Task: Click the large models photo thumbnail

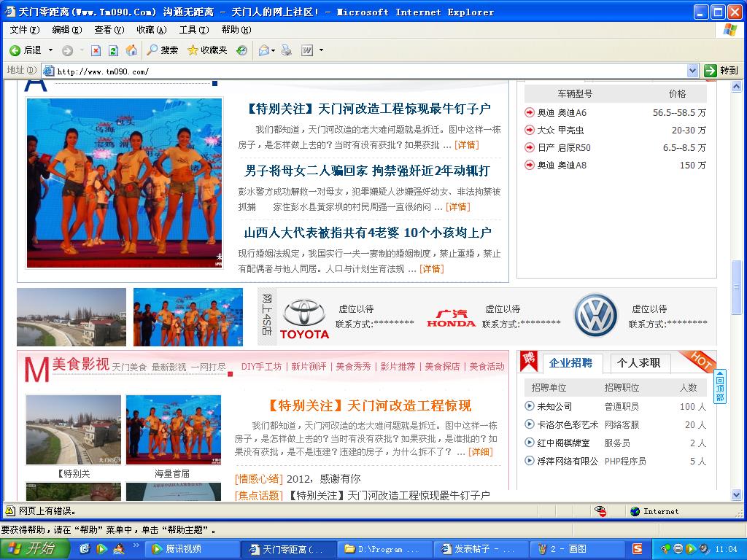Action: [124, 183]
